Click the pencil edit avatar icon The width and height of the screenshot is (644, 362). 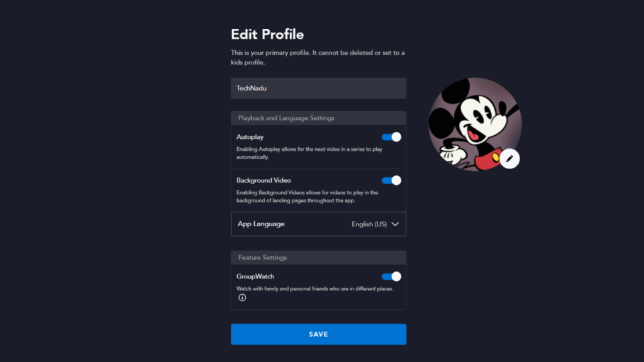(509, 159)
